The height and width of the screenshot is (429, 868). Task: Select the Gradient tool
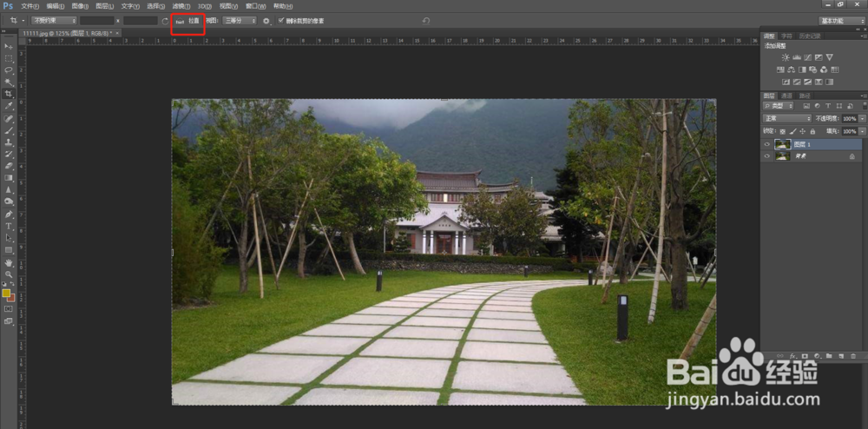tap(9, 178)
